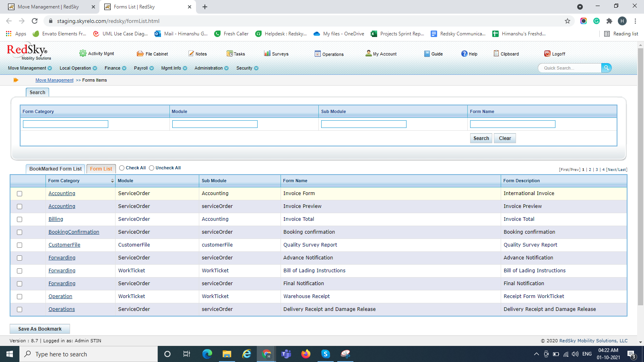
Task: Switch to the Form List tab
Action: pos(101,169)
